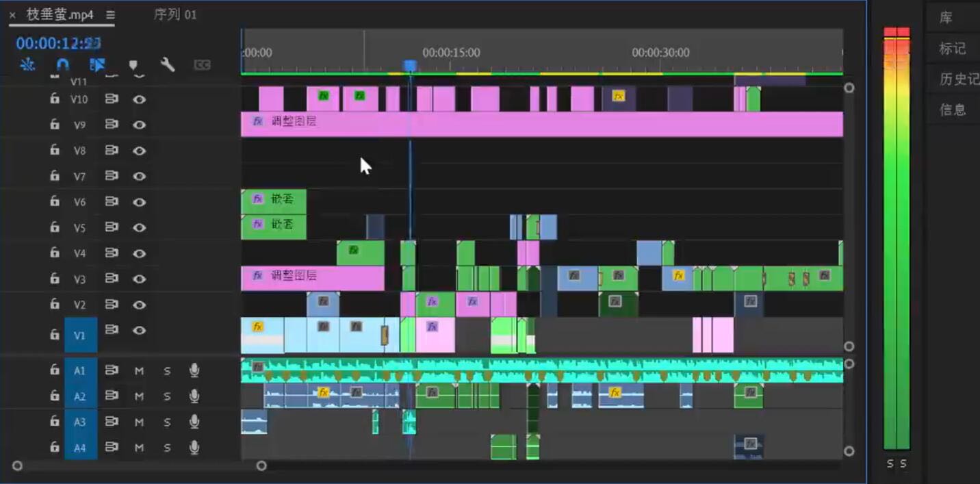Image resolution: width=980 pixels, height=484 pixels.
Task: Switch to 序列 01 tab
Action: 175,14
